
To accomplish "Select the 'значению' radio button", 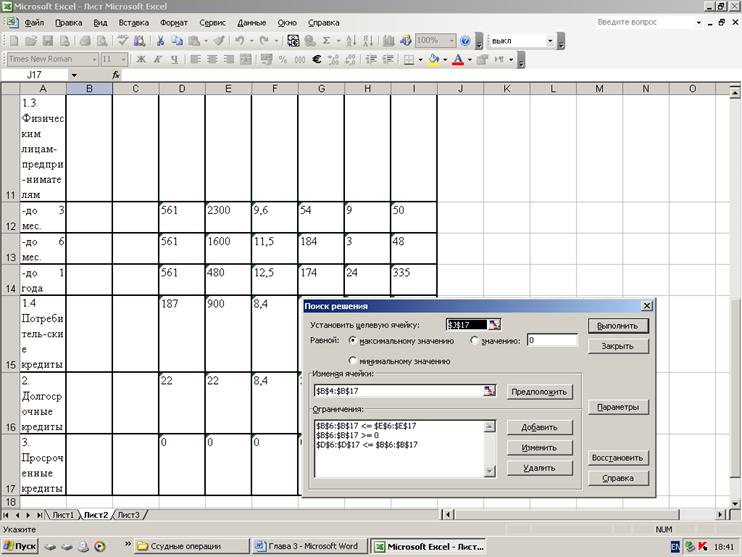I will 475,340.
